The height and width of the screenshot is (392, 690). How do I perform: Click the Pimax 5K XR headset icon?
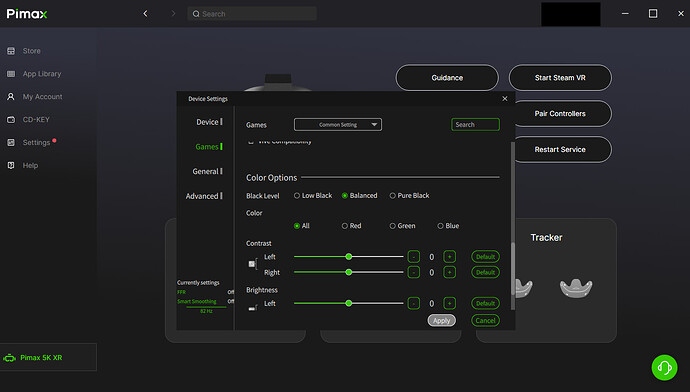[9, 358]
